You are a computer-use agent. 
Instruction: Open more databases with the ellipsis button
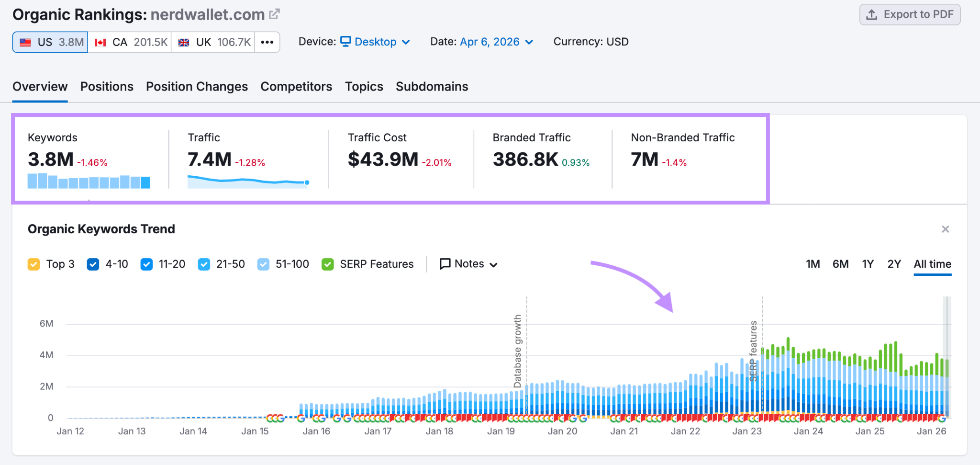(267, 42)
